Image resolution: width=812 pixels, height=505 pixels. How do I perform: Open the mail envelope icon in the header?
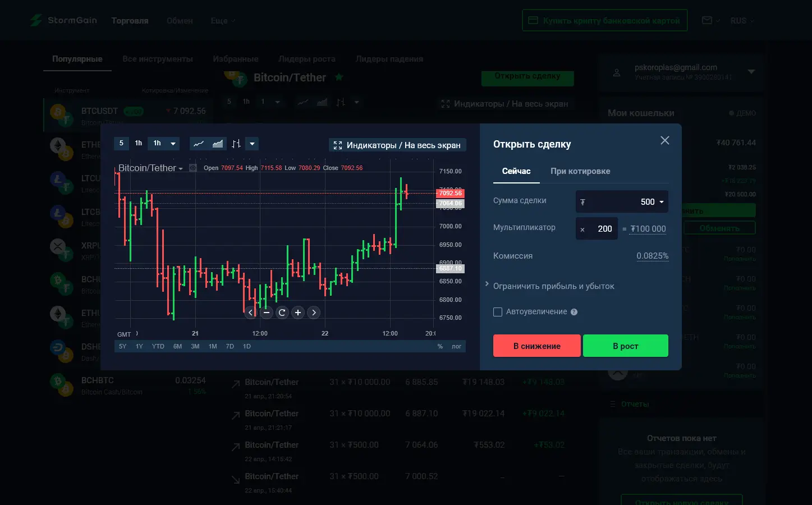tap(707, 20)
